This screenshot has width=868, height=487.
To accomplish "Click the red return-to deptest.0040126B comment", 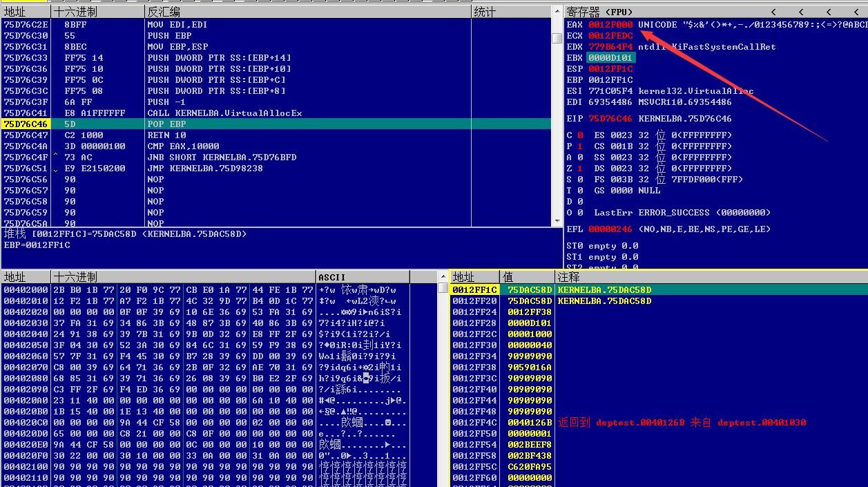I will (x=682, y=422).
